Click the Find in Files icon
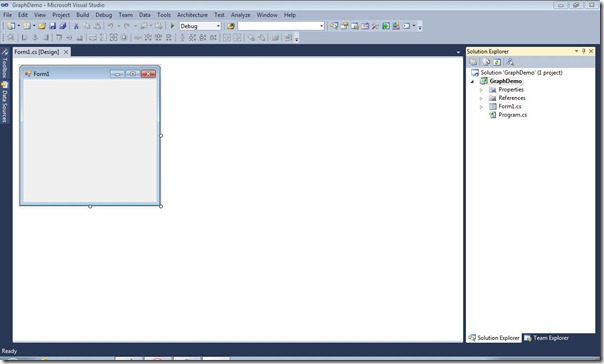 pos(231,26)
